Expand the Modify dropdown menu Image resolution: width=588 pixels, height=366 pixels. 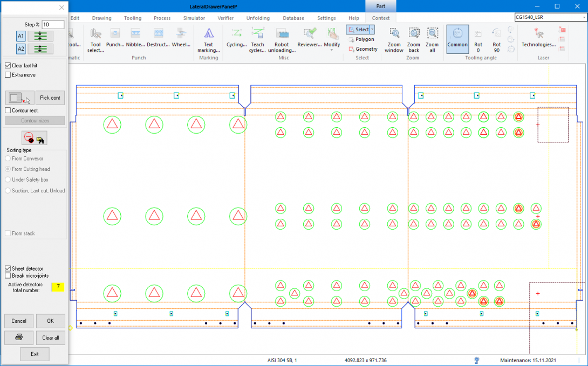[332, 50]
